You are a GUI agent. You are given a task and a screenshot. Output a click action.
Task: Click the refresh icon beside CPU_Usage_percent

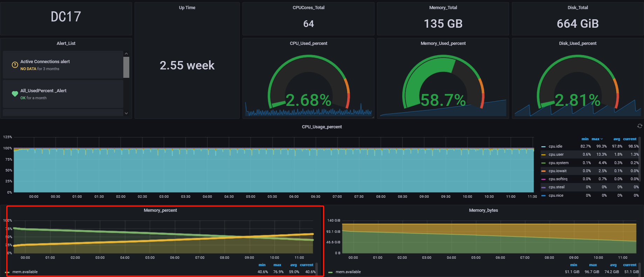[x=639, y=126]
